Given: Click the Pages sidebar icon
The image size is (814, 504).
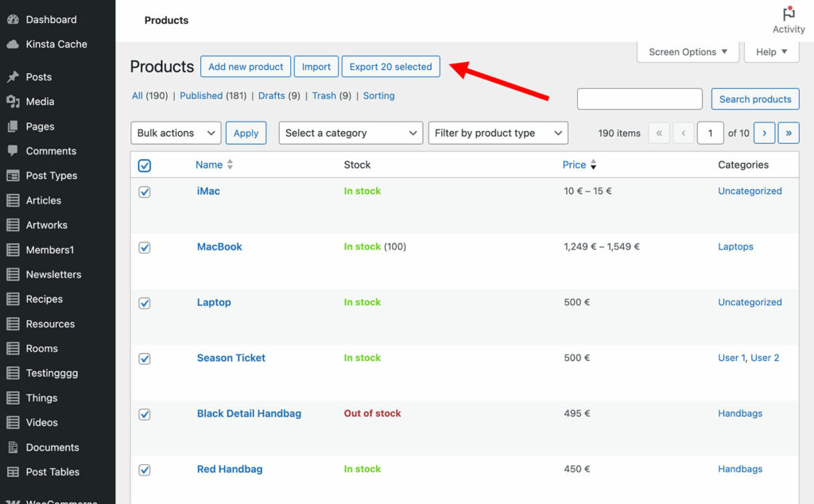Looking at the screenshot, I should click(13, 126).
